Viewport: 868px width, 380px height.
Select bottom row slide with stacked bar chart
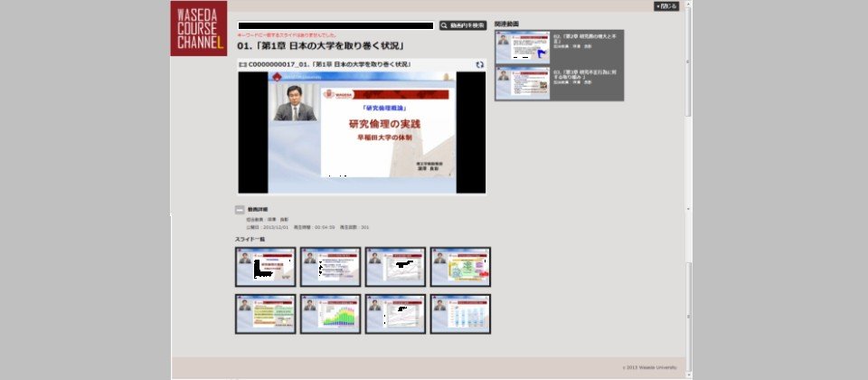point(330,314)
